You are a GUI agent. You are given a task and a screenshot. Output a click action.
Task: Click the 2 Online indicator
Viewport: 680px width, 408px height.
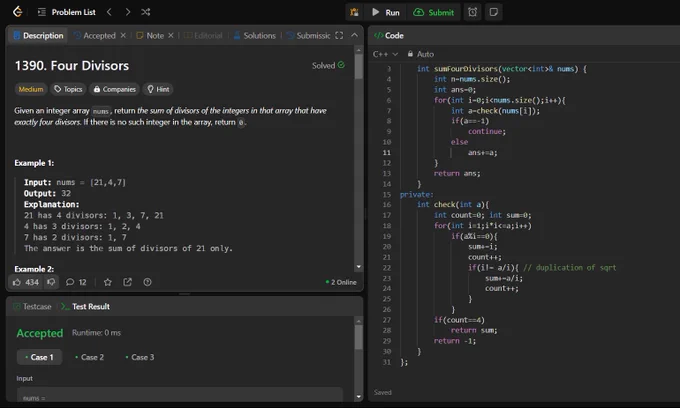pos(341,282)
